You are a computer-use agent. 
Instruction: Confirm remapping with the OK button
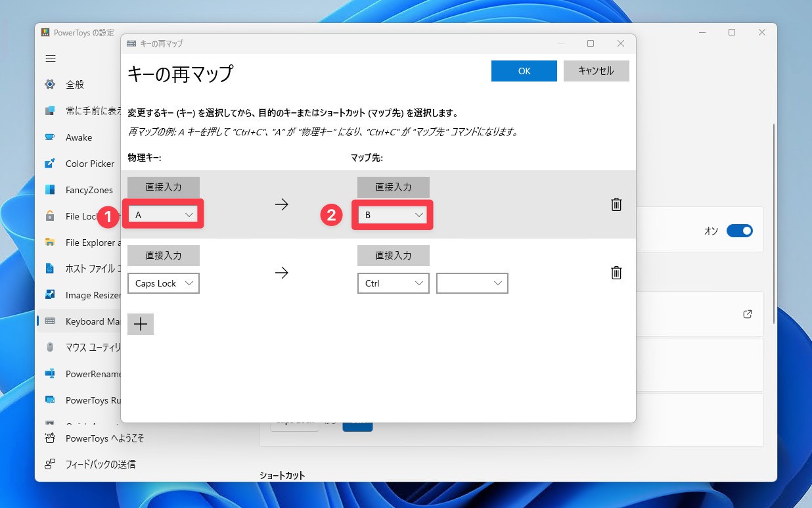(x=524, y=70)
